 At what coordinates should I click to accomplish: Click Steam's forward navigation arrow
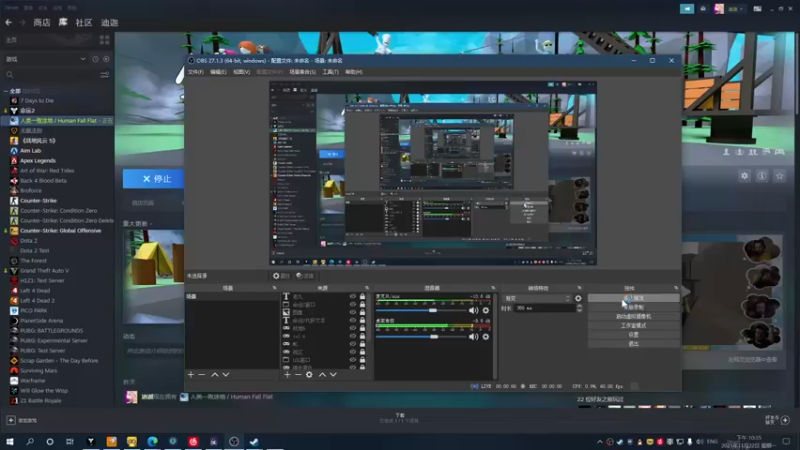pos(22,22)
